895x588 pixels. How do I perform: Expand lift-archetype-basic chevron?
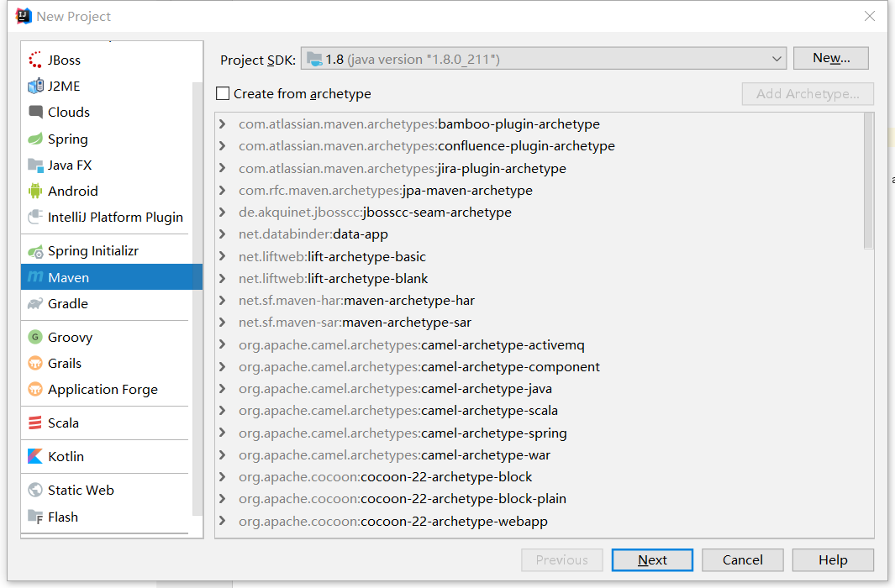point(223,256)
